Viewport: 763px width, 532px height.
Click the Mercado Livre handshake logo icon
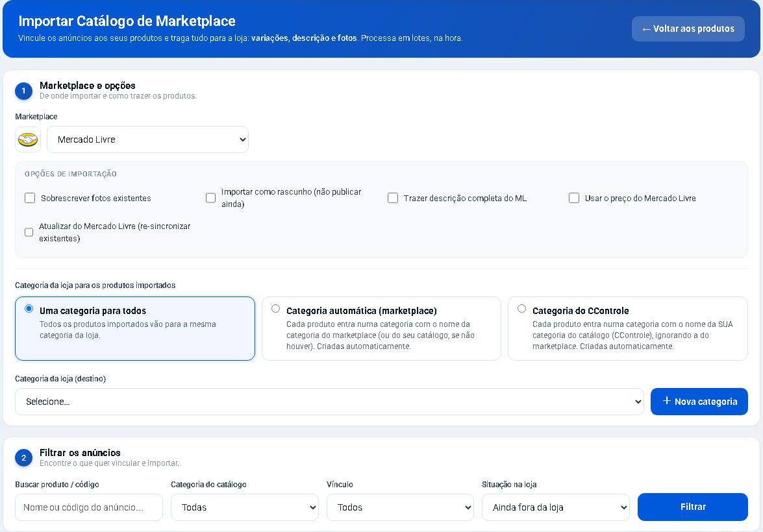pyautogui.click(x=28, y=140)
